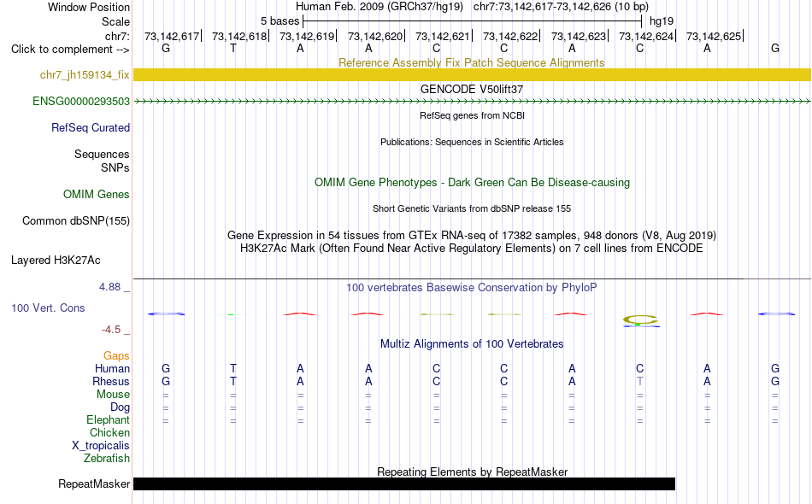This screenshot has height=504, width=812.
Task: Click the 'chr7:' ruler label
Action: click(117, 36)
